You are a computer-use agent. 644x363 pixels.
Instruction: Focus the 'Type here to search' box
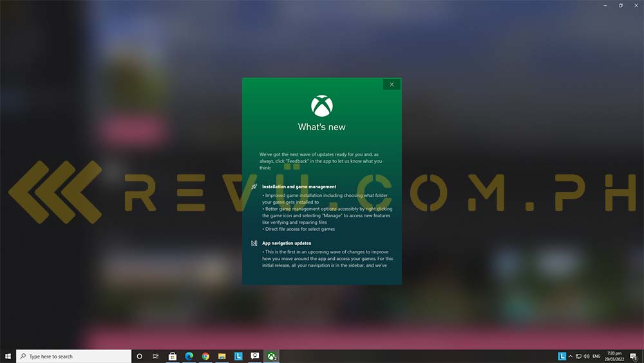tap(74, 356)
